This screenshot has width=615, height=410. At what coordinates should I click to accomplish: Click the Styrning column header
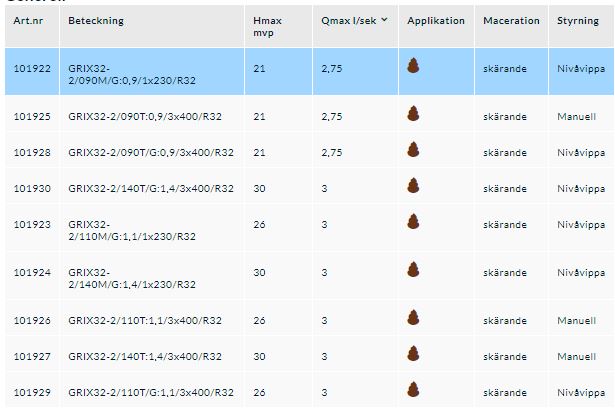(577, 21)
